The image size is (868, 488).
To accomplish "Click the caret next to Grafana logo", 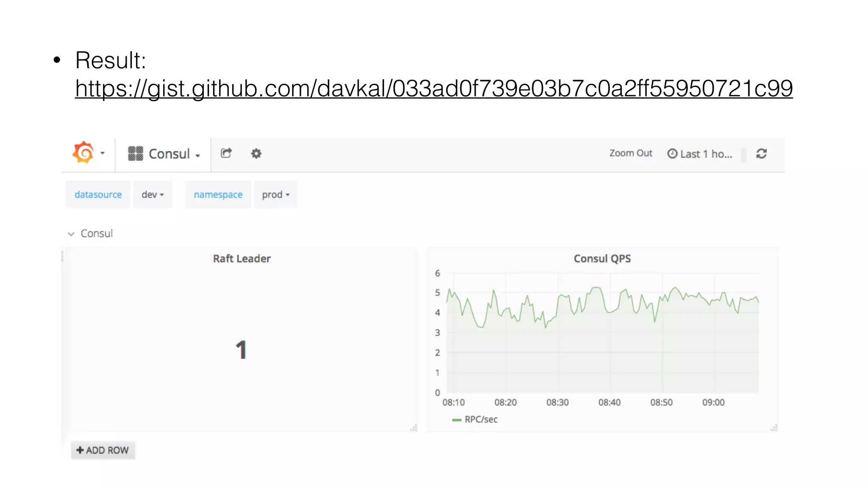I will coord(103,153).
